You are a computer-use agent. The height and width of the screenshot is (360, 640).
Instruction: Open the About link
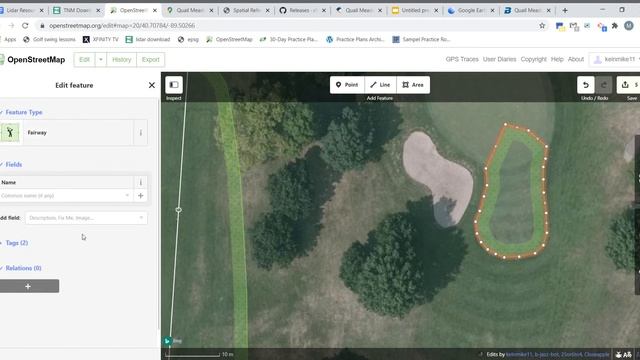[x=576, y=59]
